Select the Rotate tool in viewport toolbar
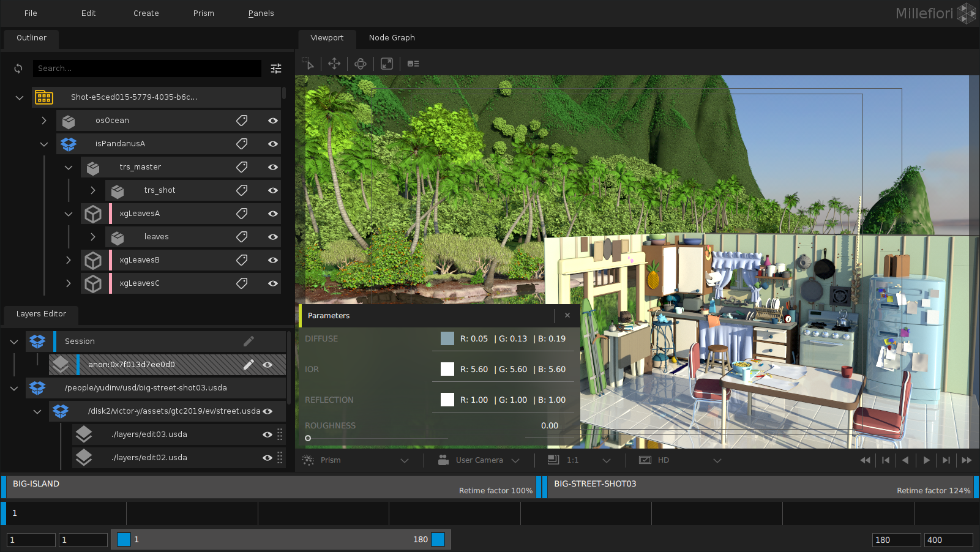Viewport: 980px width, 552px height. point(361,64)
